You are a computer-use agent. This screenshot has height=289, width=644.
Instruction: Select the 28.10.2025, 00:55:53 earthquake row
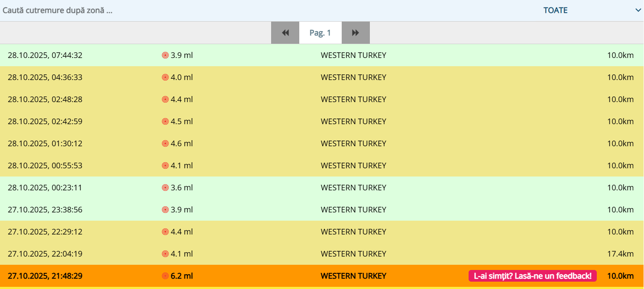tap(45, 166)
